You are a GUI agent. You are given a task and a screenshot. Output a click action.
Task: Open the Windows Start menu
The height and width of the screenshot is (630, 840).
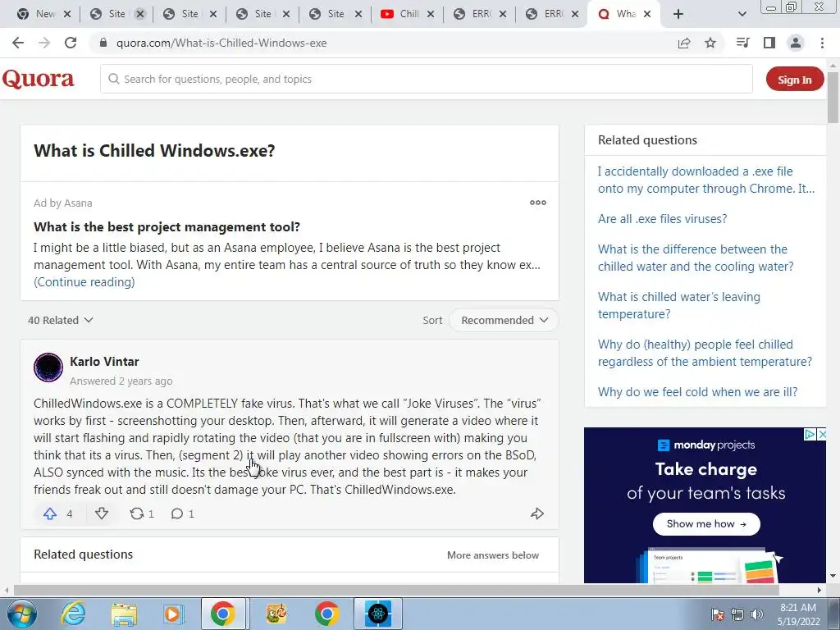click(22, 614)
